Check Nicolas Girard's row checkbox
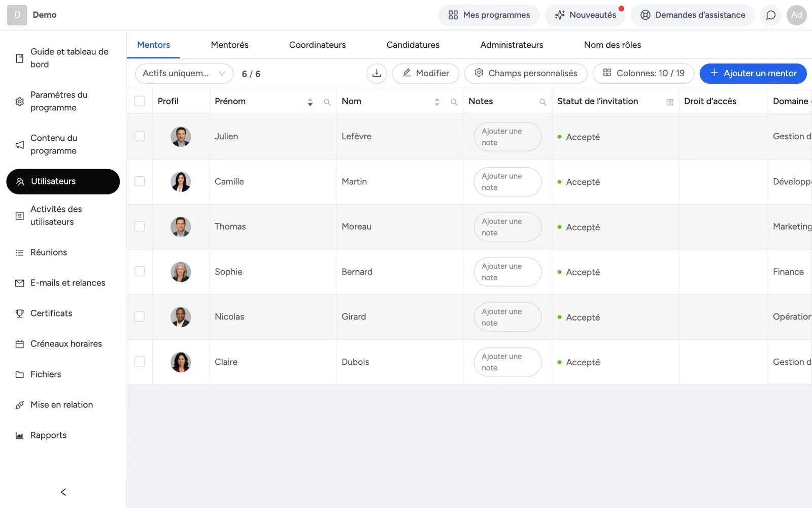The image size is (812, 508). click(x=140, y=316)
